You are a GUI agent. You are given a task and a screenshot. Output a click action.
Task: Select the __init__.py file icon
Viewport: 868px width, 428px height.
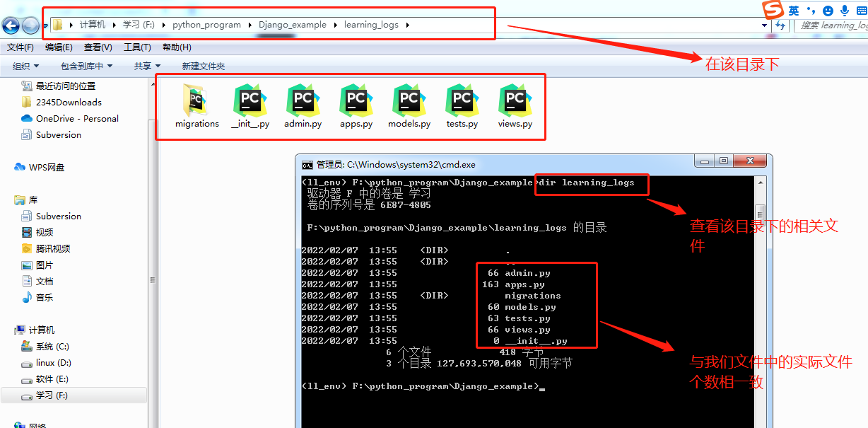coord(250,100)
